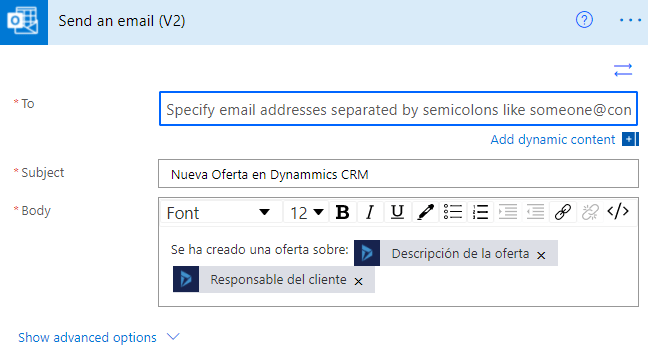Click the To field label
Image resolution: width=648 pixels, height=360 pixels.
coord(28,103)
